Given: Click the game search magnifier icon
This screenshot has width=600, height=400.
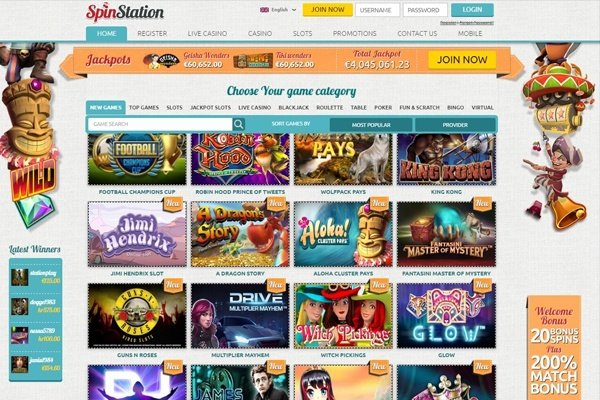Looking at the screenshot, I should click(238, 124).
